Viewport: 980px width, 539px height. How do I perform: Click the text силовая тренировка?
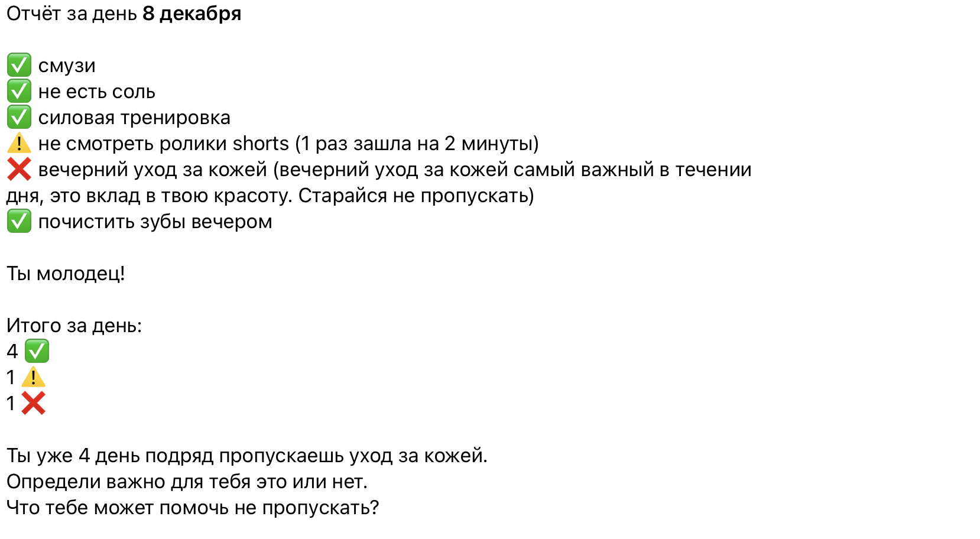click(x=134, y=118)
